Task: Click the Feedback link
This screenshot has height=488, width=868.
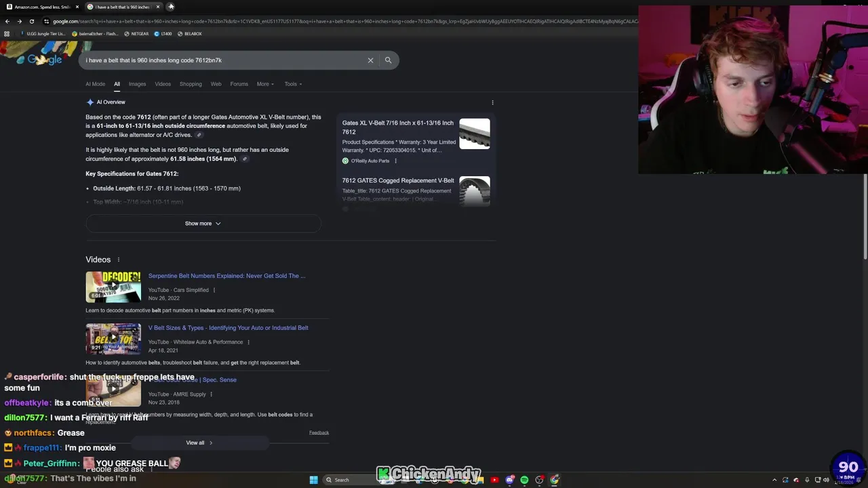Action: pyautogui.click(x=319, y=432)
